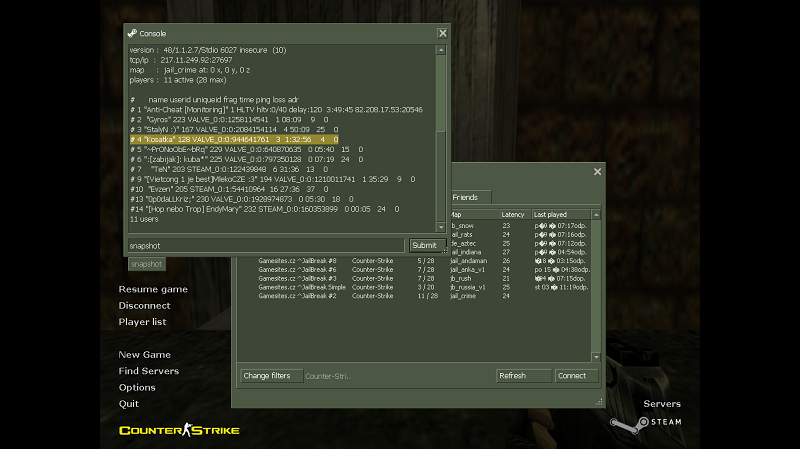Close the server browser window

[597, 172]
